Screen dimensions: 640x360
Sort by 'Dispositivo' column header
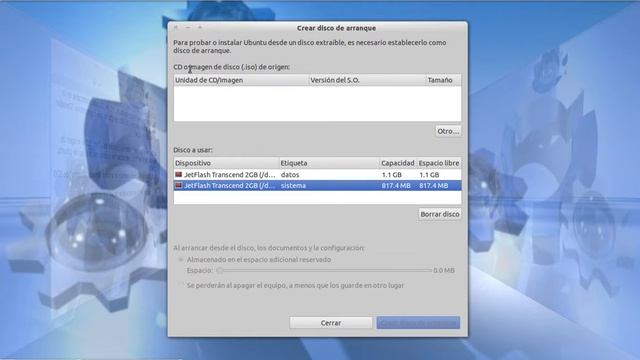[226, 163]
